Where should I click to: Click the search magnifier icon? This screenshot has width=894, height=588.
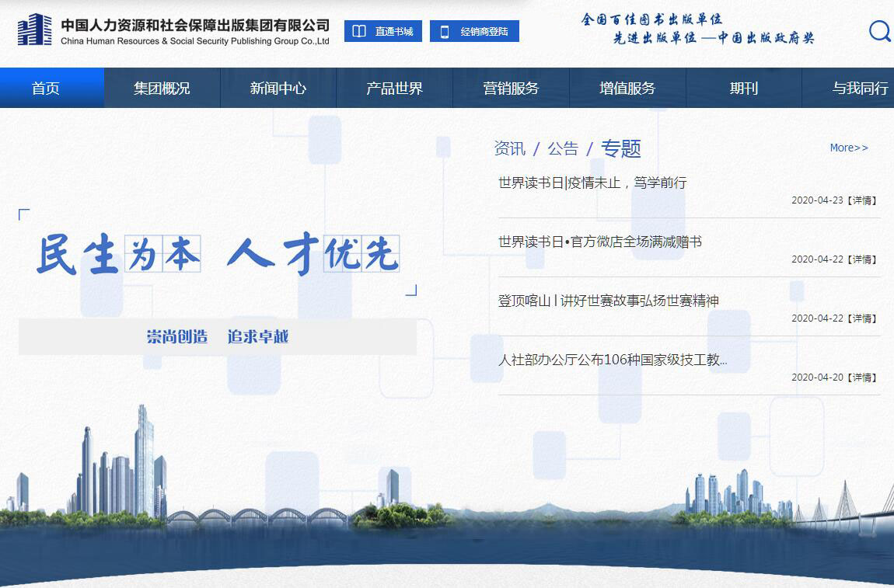879,32
